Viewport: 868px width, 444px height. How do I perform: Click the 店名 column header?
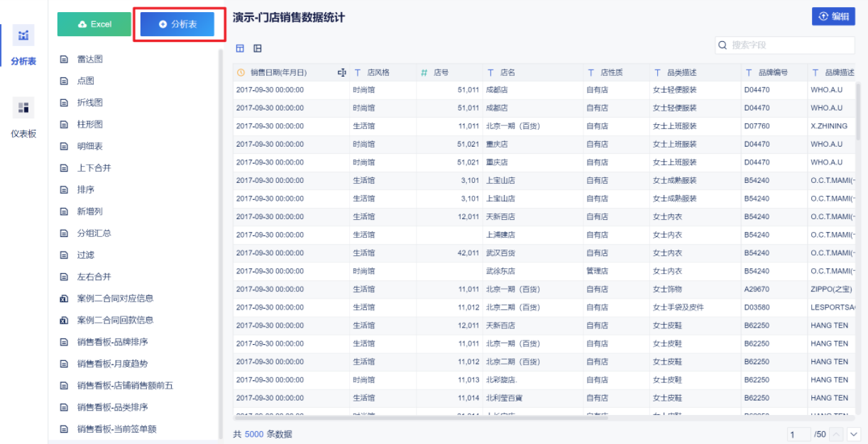coord(533,72)
